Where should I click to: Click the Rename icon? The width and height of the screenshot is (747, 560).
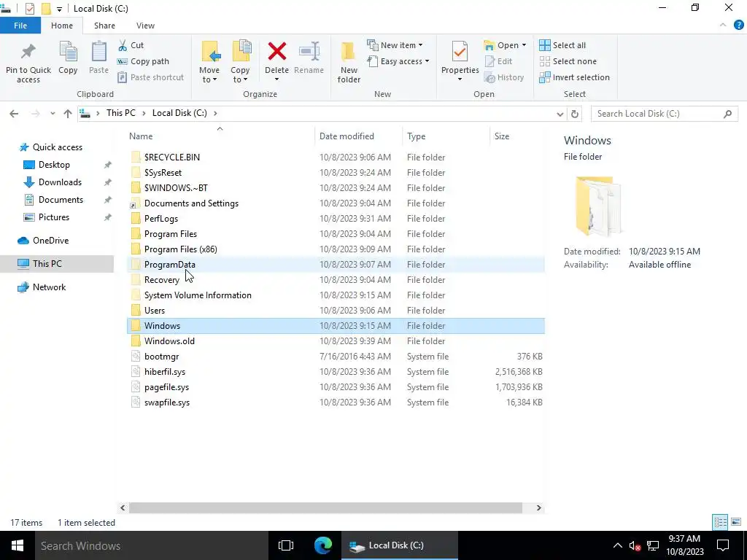[309, 52]
